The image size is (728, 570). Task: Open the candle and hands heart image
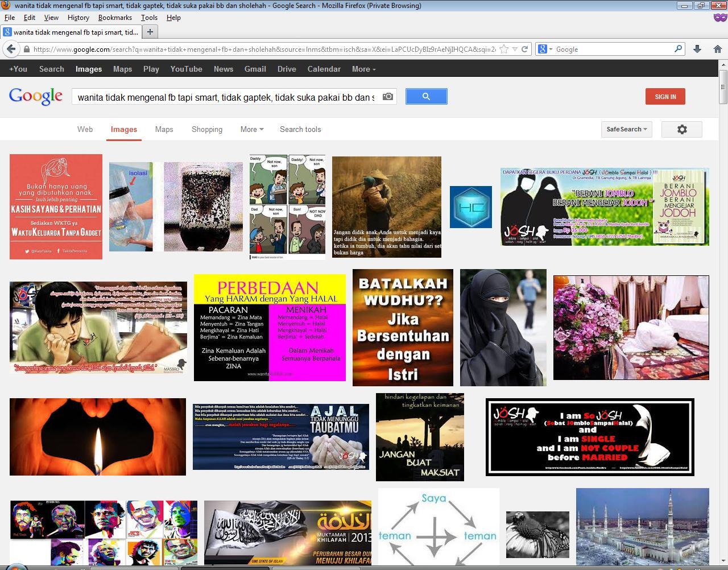point(98,437)
